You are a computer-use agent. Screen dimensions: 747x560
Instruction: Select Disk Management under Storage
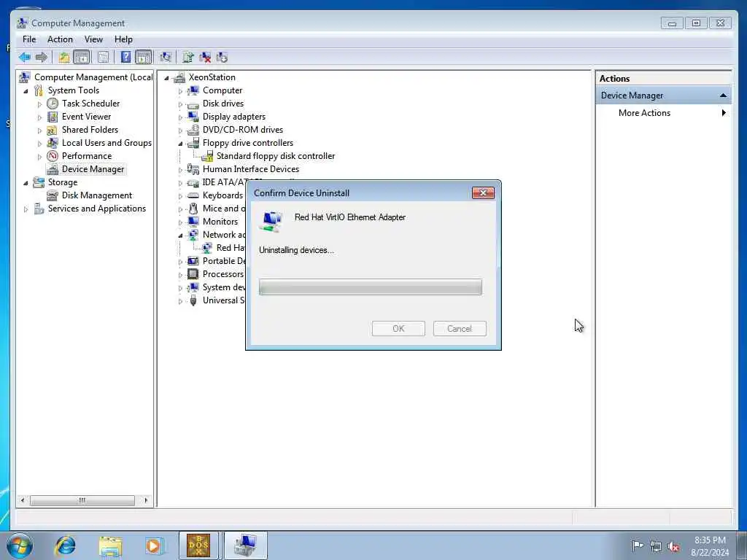[x=97, y=195]
